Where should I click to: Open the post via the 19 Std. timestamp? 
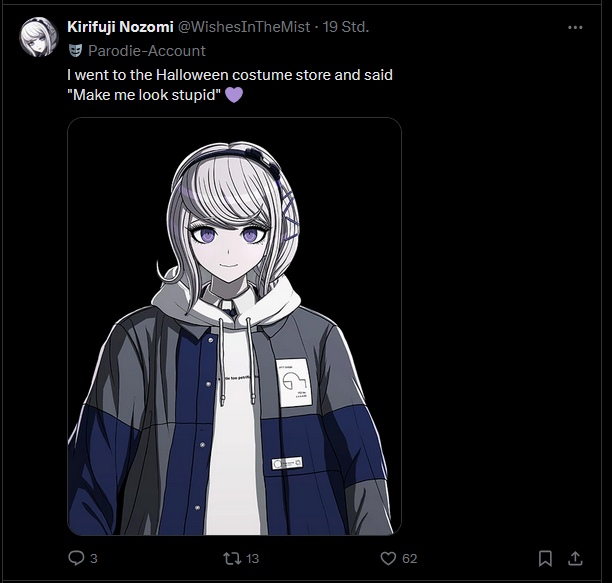(x=345, y=27)
